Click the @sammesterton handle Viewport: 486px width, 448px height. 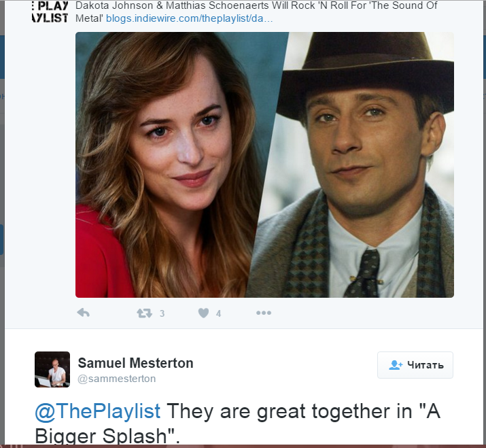click(x=117, y=379)
